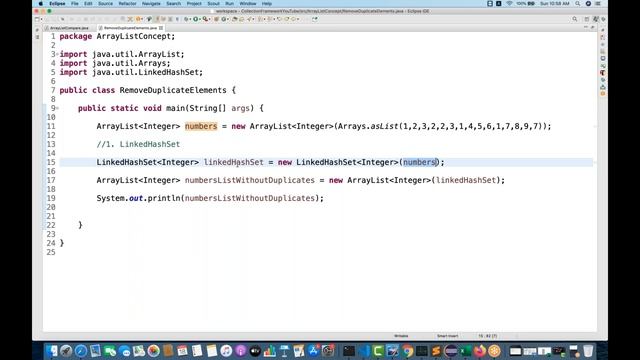Open Calendar from the Dock
The image size is (640, 360).
[x=182, y=351]
